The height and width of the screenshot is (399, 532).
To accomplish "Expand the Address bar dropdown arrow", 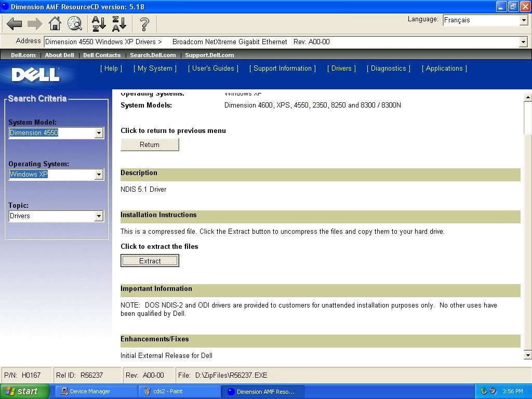I will [x=523, y=42].
